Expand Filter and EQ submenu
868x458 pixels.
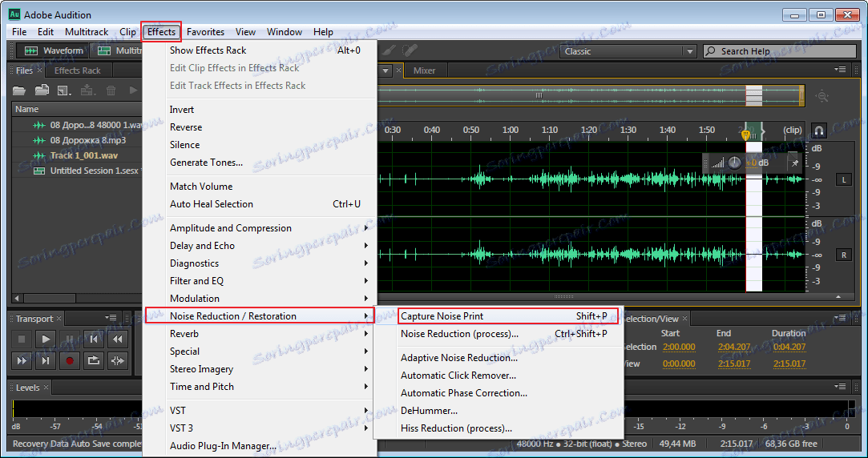[260, 281]
